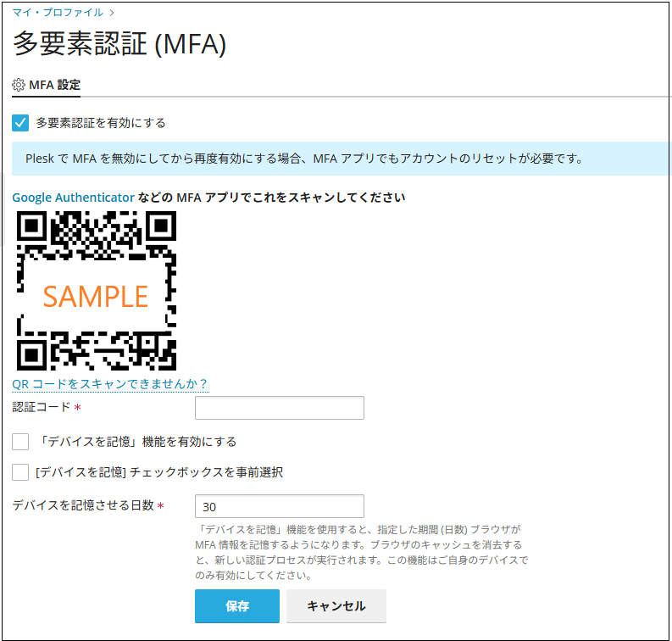
Task: Click the 多要素認証 (MFA) page heading
Action: [x=119, y=44]
